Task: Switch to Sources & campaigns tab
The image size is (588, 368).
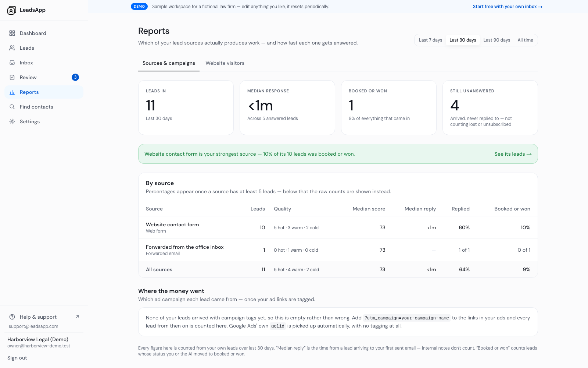Action: point(169,63)
